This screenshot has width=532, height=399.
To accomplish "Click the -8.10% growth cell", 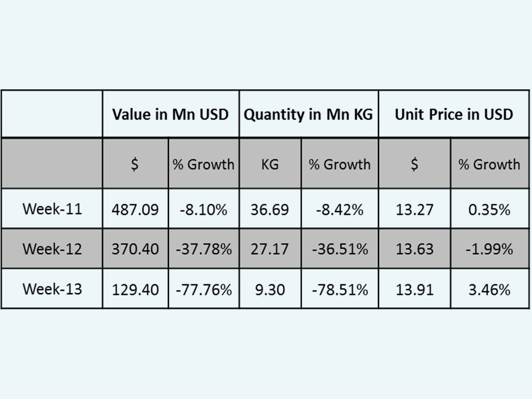I will (x=203, y=209).
